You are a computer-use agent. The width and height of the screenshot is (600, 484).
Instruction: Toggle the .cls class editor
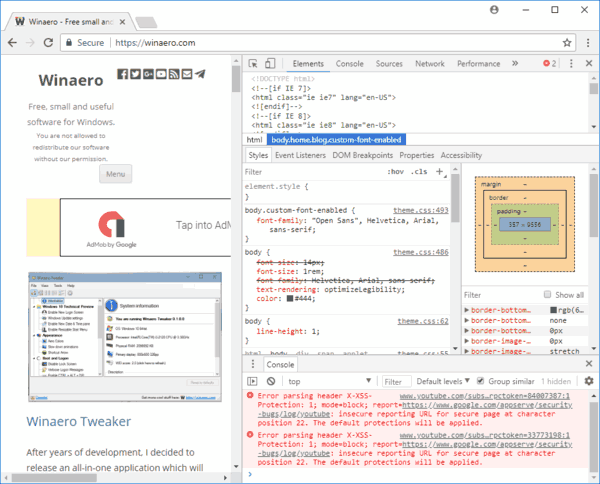point(419,171)
